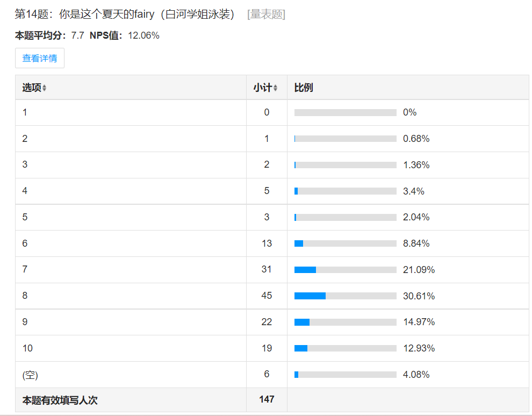Sort by the 小计 column arrows
The image size is (532, 416).
(275, 88)
